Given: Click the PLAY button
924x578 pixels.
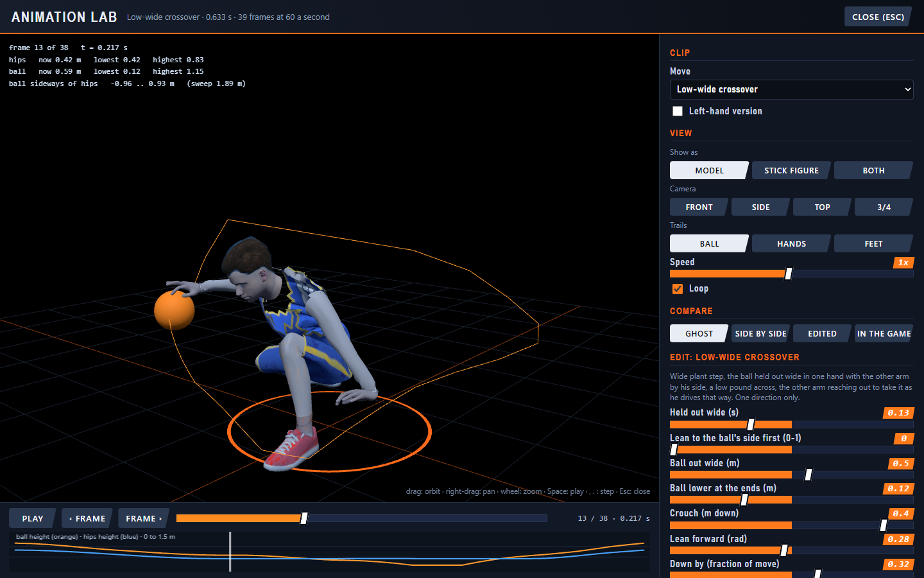Looking at the screenshot, I should [x=33, y=518].
